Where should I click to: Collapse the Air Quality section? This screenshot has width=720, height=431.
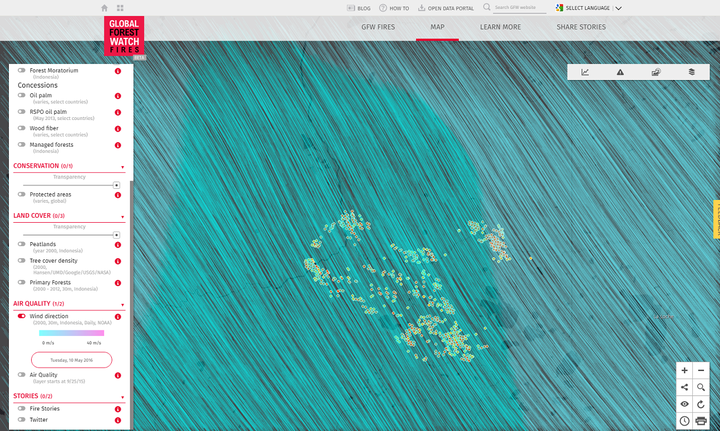tap(123, 305)
